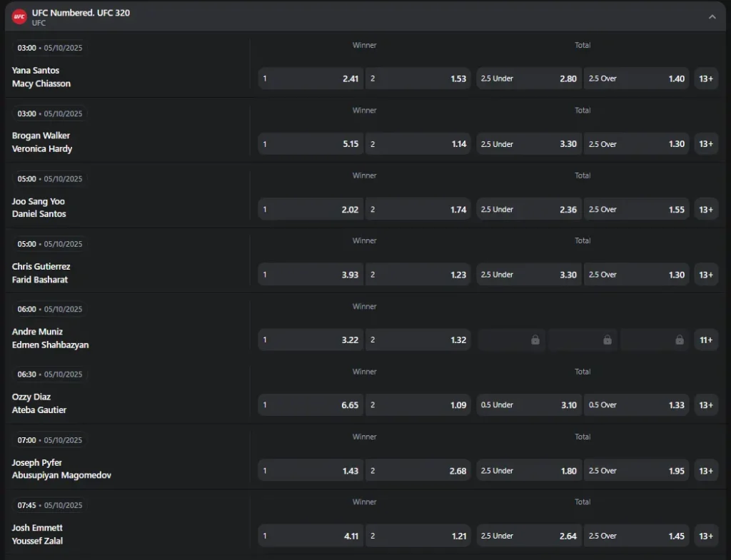Open 11+ more markets for Muniz vs Shahbazyan

click(706, 340)
